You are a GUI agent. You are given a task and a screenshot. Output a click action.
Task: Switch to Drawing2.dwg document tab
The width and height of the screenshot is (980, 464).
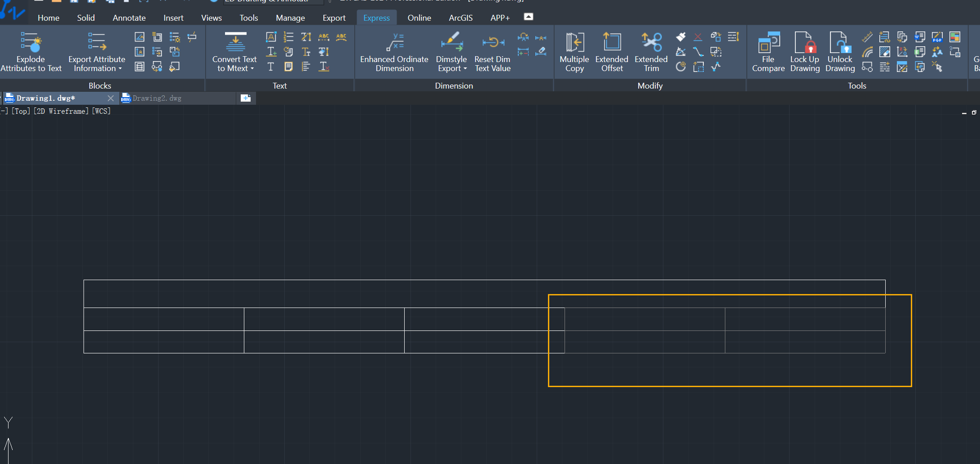click(177, 98)
